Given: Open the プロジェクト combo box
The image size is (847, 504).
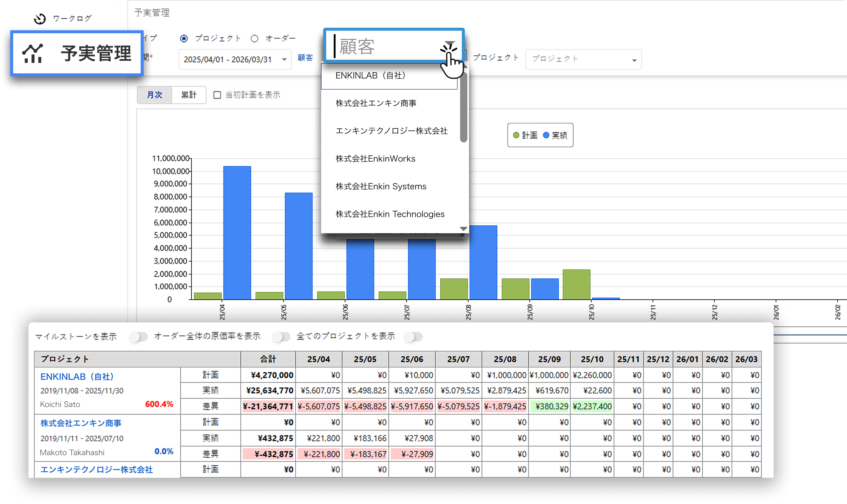Looking at the screenshot, I should [583, 60].
